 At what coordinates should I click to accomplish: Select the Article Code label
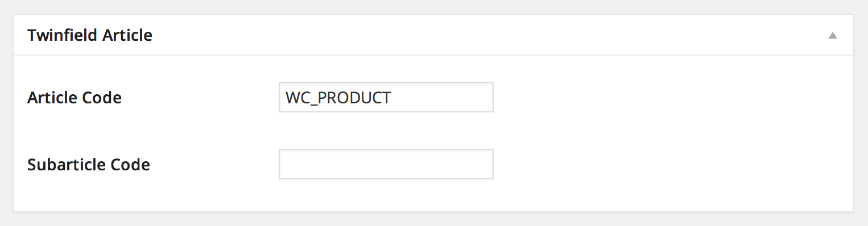75,98
